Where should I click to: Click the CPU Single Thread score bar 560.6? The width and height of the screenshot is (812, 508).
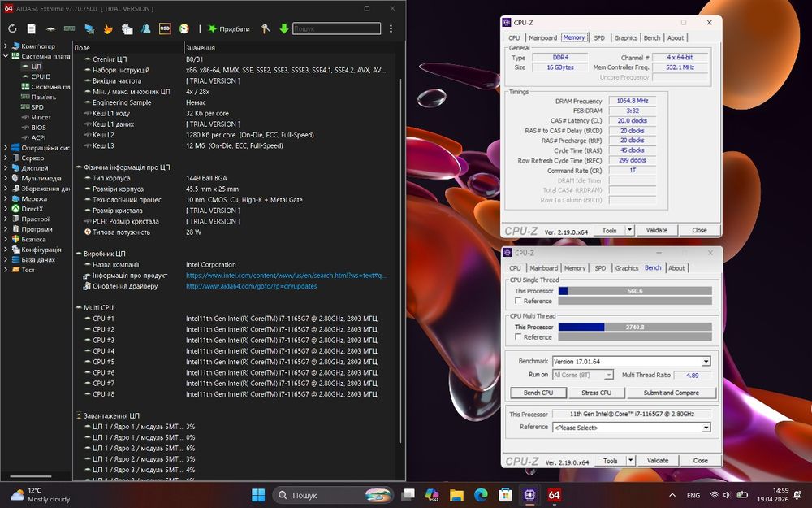[635, 291]
